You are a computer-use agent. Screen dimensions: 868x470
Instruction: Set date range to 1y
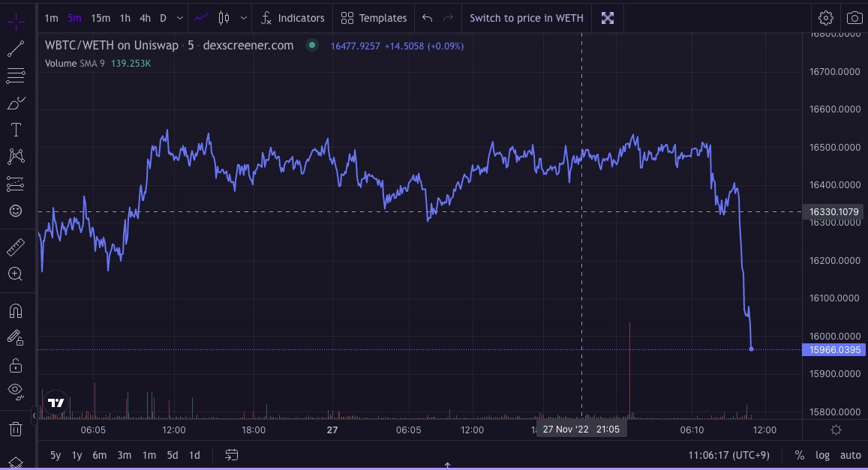tap(77, 455)
